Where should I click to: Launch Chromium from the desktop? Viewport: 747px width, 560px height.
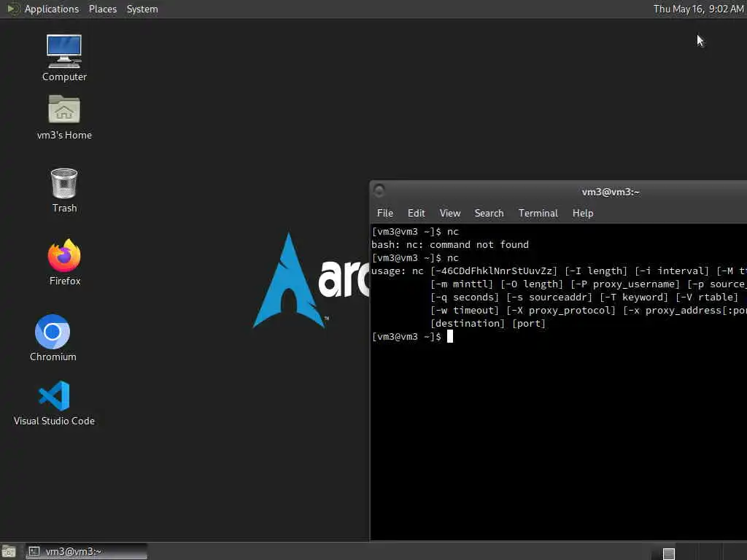click(53, 338)
